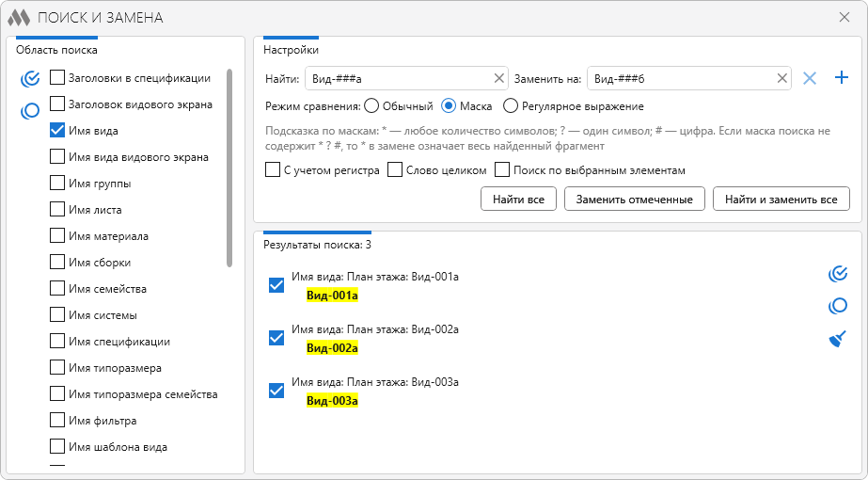This screenshot has height=480, width=868.
Task: Uncheck the 'Имя вида' checkbox
Action: 57,131
